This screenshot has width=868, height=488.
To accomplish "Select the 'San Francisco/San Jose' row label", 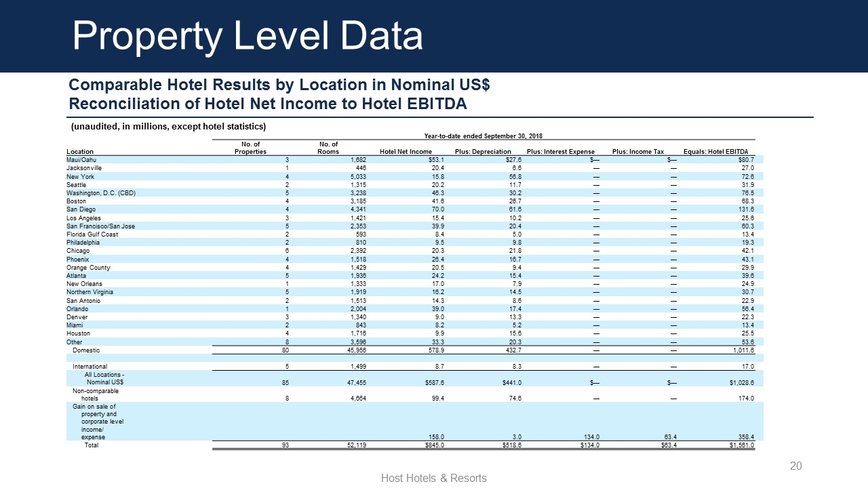I will (x=100, y=226).
